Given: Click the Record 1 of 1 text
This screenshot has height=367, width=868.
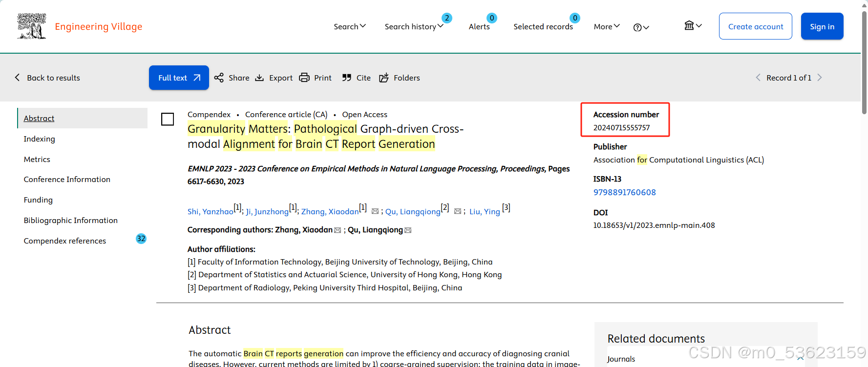Looking at the screenshot, I should click(789, 78).
